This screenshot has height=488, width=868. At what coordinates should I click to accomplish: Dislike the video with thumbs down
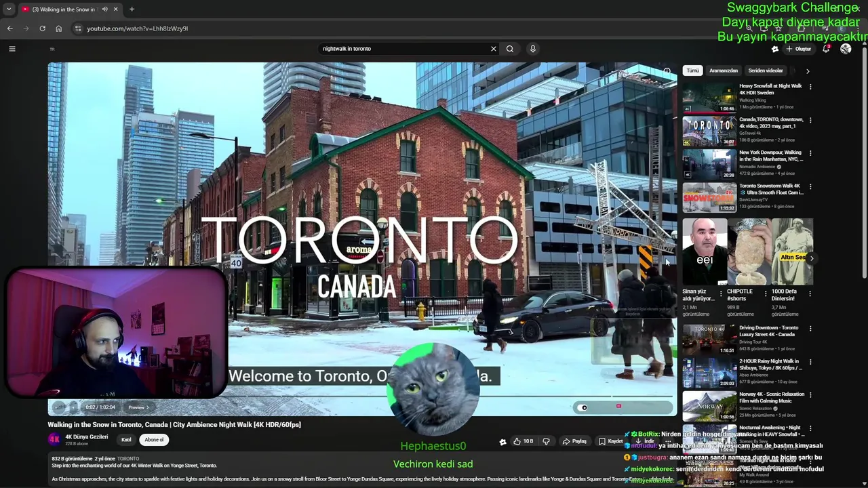546,441
